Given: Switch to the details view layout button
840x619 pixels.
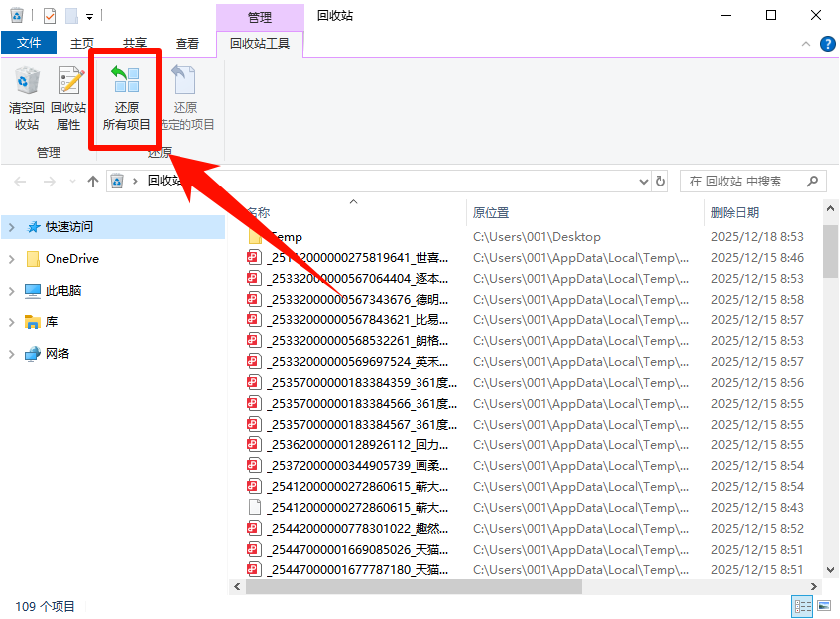Looking at the screenshot, I should (x=802, y=606).
